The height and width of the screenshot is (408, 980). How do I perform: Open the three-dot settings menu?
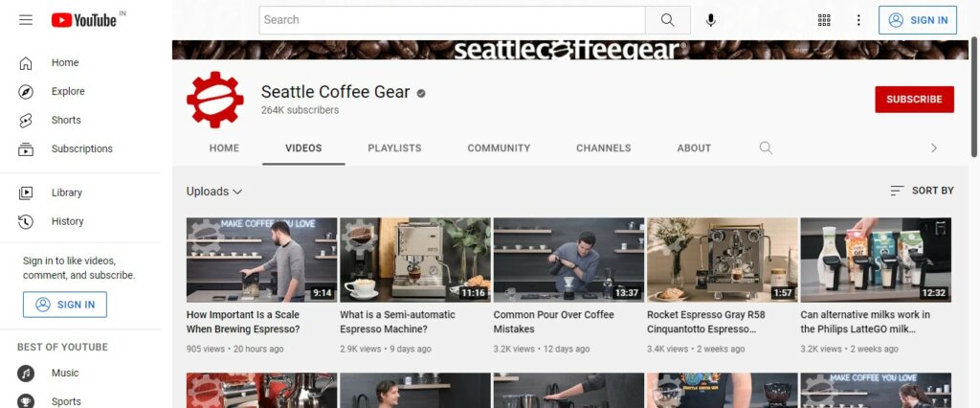(858, 20)
